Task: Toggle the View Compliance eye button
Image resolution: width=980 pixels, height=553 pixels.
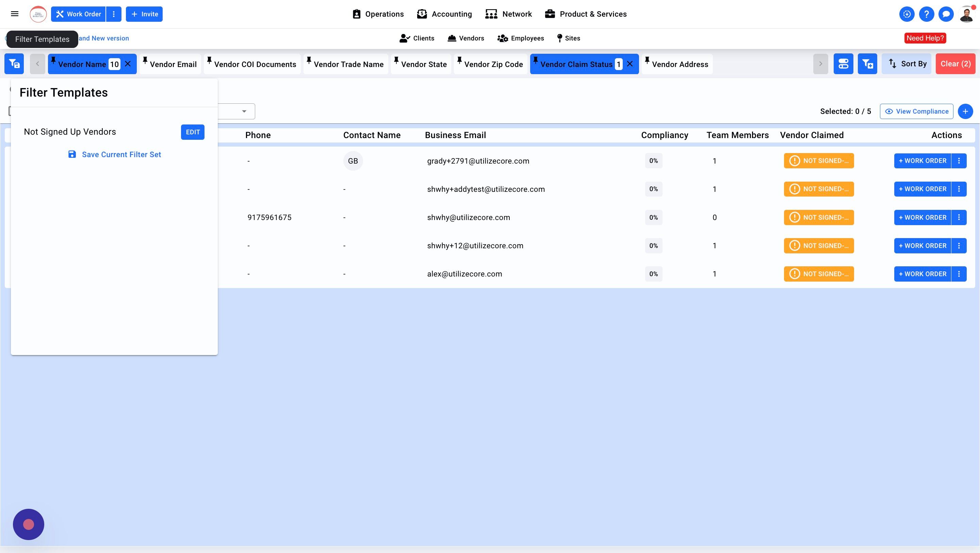Action: click(916, 112)
